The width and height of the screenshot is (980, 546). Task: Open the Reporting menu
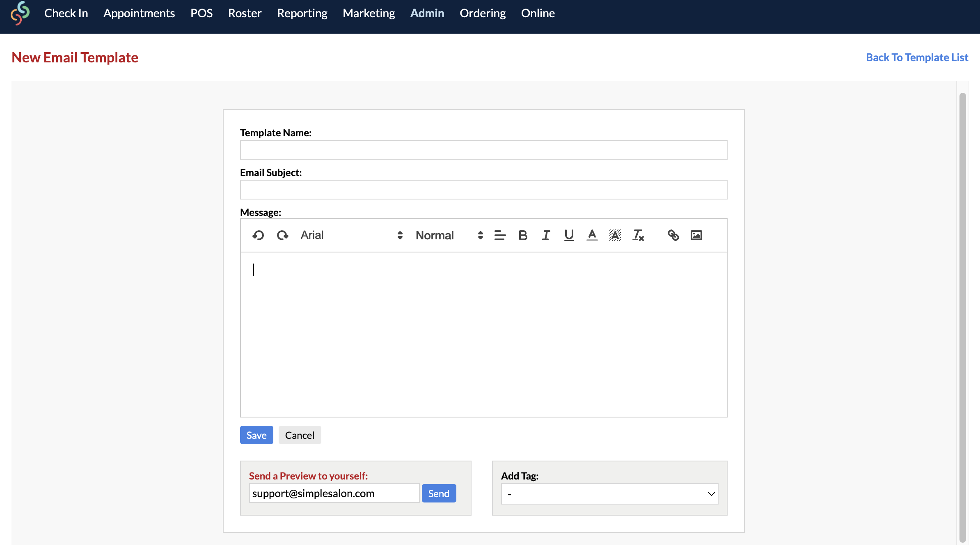coord(302,13)
